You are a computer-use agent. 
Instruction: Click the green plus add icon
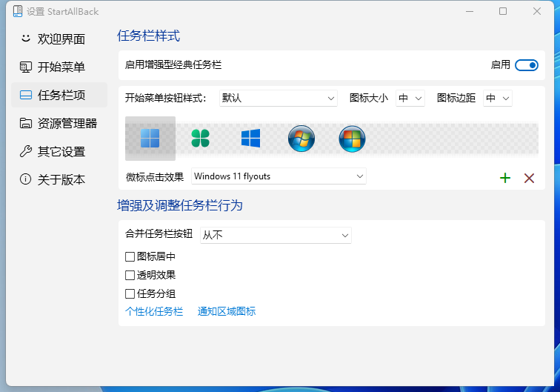(x=505, y=178)
